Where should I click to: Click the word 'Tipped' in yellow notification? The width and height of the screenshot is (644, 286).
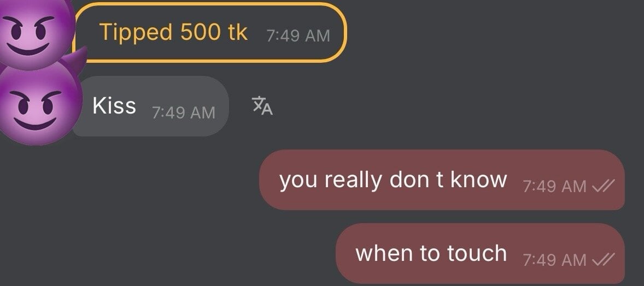point(136,33)
